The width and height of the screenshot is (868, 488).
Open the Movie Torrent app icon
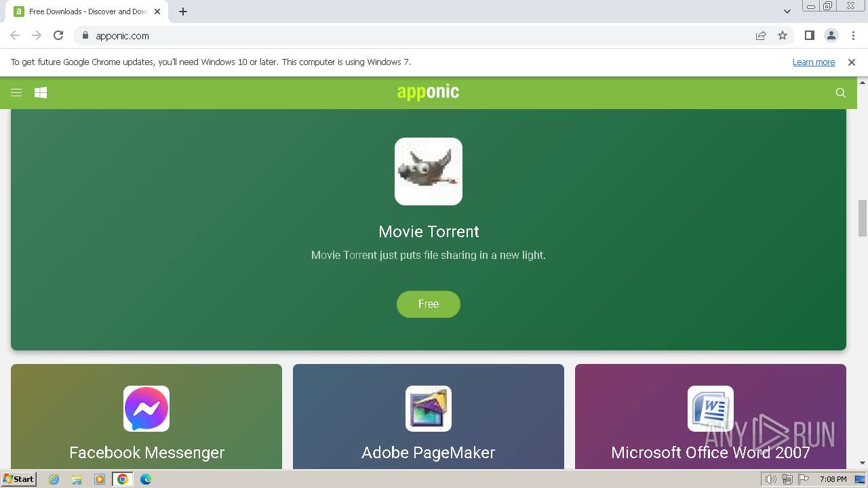pyautogui.click(x=429, y=171)
